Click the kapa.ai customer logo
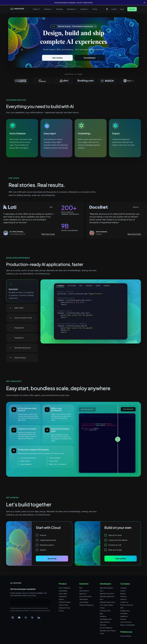Image resolution: width=147 pixels, height=644 pixels. coord(129,81)
